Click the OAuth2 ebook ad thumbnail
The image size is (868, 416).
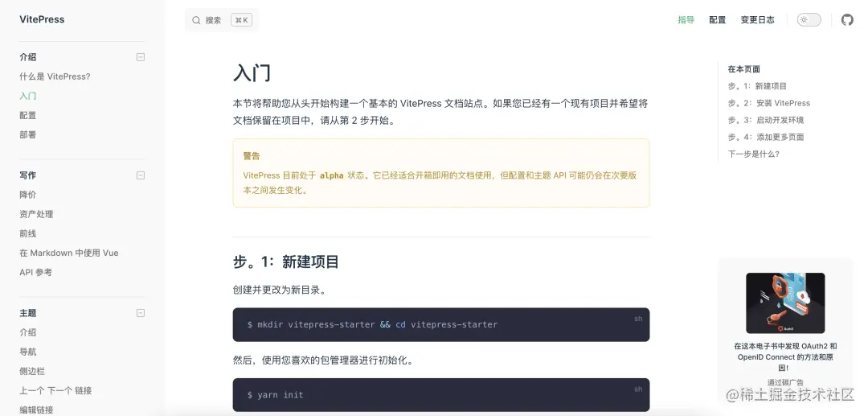[x=785, y=303]
